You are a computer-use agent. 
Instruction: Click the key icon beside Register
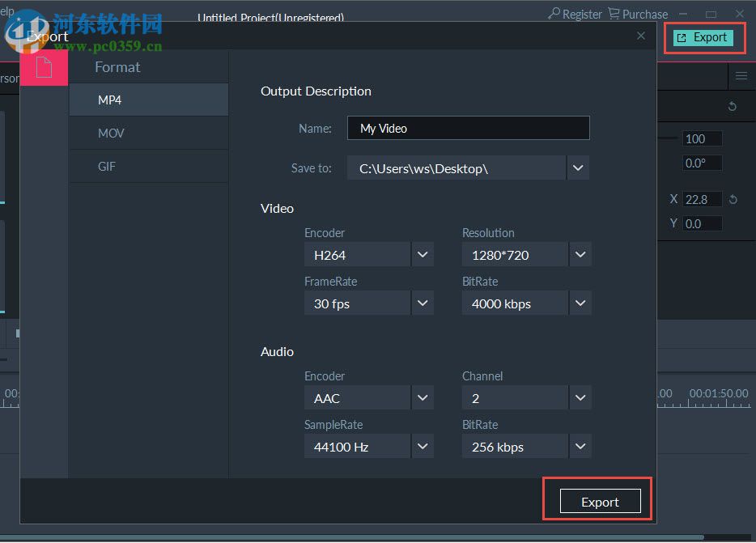pos(554,14)
